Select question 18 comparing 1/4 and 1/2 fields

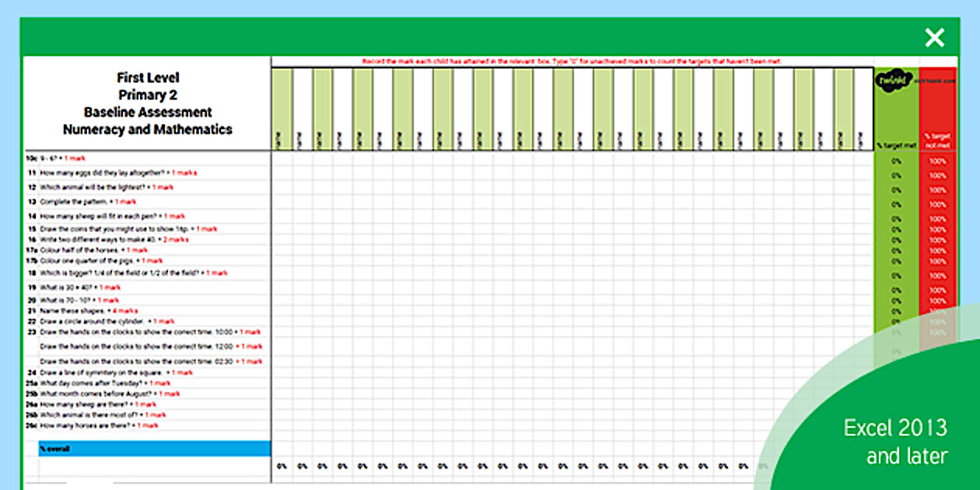pyautogui.click(x=132, y=273)
